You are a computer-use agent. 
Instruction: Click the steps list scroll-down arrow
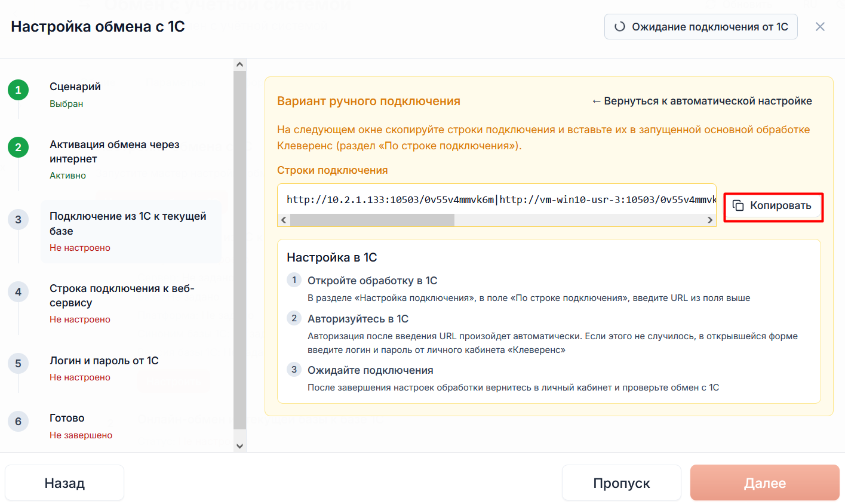click(240, 445)
